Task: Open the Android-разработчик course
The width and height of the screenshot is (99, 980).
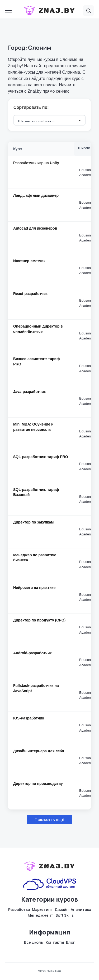Action: 32,653
